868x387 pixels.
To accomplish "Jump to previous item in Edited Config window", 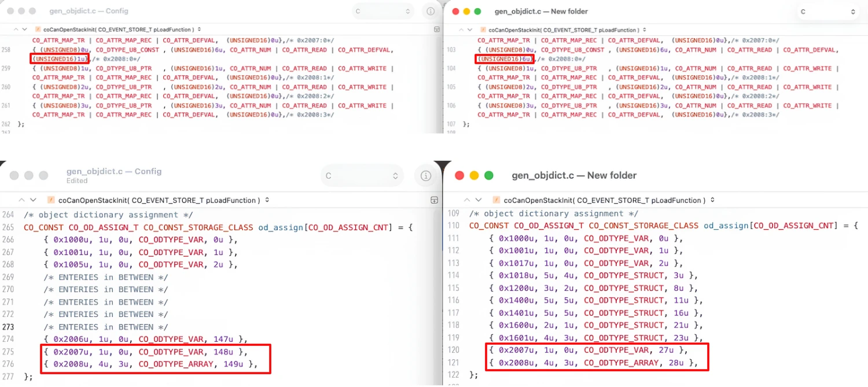I will (x=22, y=200).
